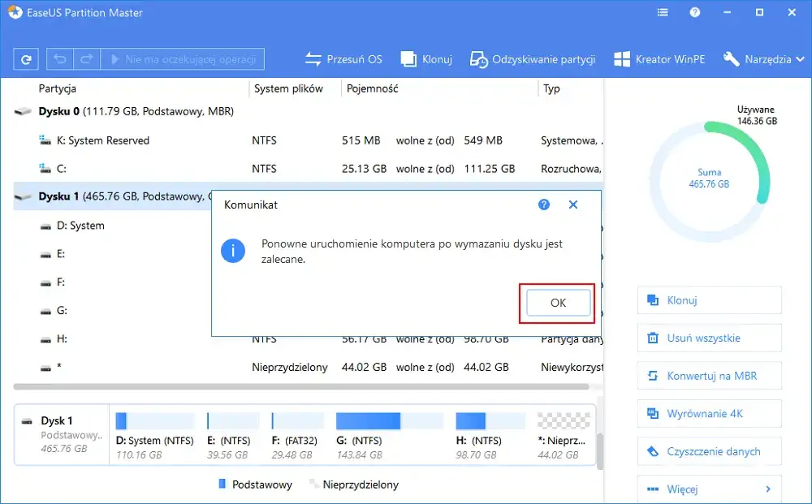Screen dimensions: 812x504
Task: Expand the Więcej sidebar option
Action: (709, 489)
